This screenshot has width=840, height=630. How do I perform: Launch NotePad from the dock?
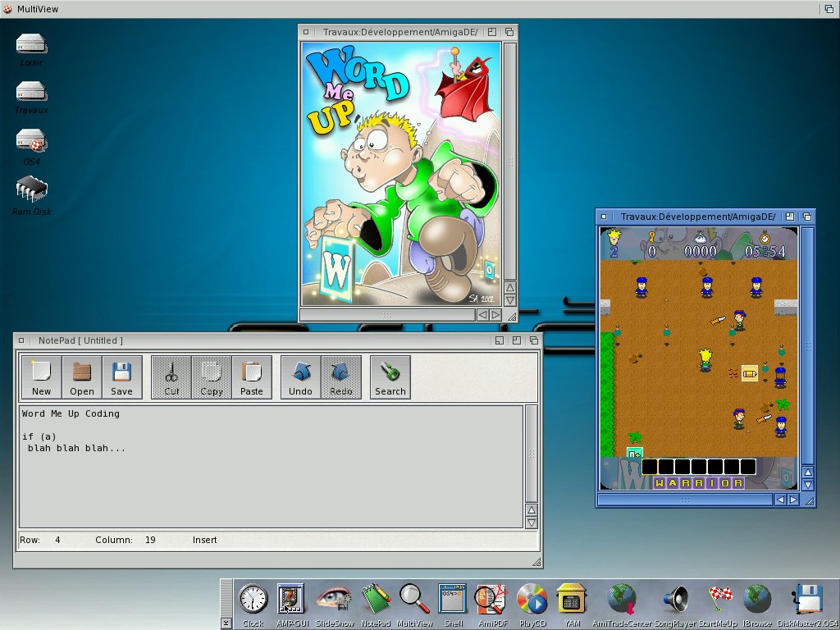[x=376, y=605]
